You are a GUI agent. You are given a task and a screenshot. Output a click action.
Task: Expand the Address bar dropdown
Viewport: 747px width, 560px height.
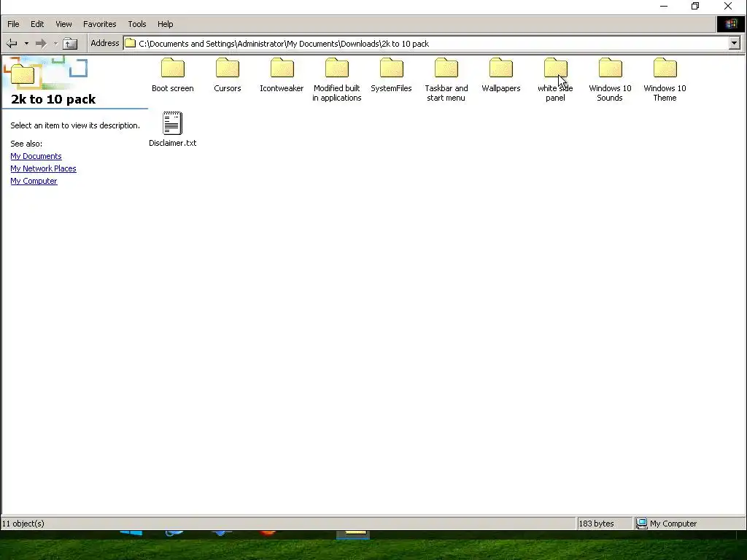[734, 43]
